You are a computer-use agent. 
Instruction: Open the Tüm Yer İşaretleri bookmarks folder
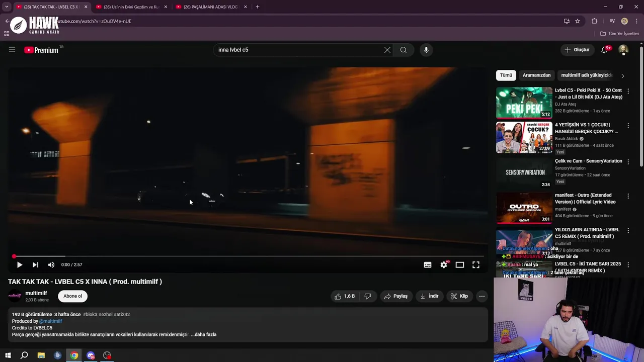point(619,34)
